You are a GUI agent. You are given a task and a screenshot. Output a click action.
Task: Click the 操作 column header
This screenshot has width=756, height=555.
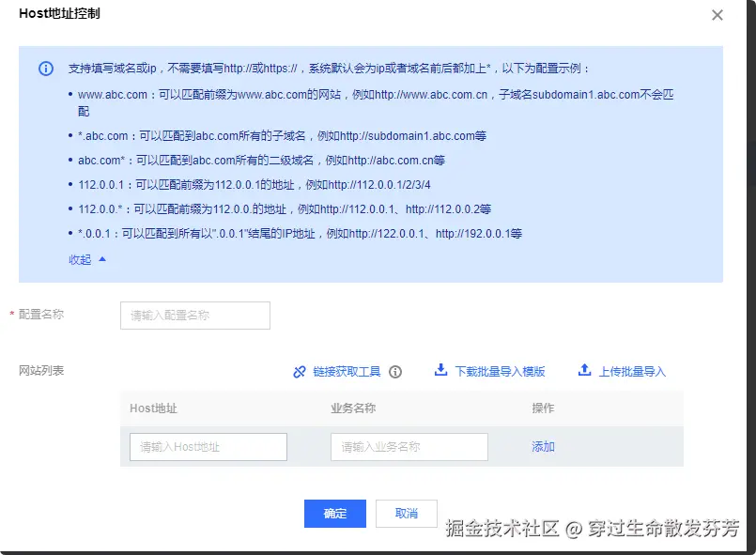pos(543,409)
